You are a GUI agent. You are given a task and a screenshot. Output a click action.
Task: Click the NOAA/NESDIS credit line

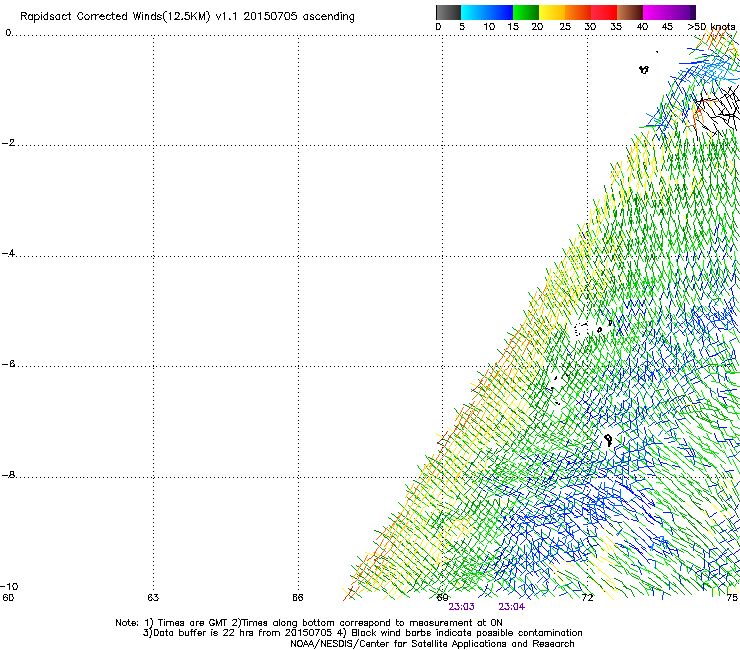click(x=432, y=644)
